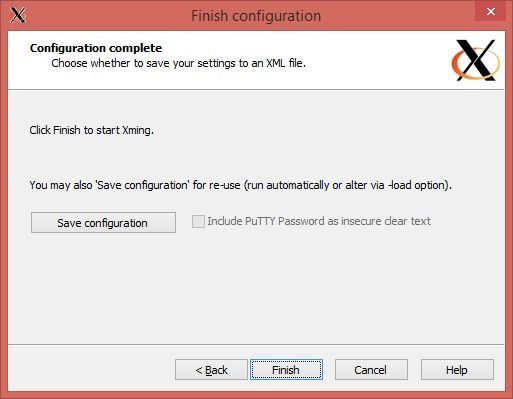
Task: Open the Xming system menu icon in title bar
Action: point(18,15)
